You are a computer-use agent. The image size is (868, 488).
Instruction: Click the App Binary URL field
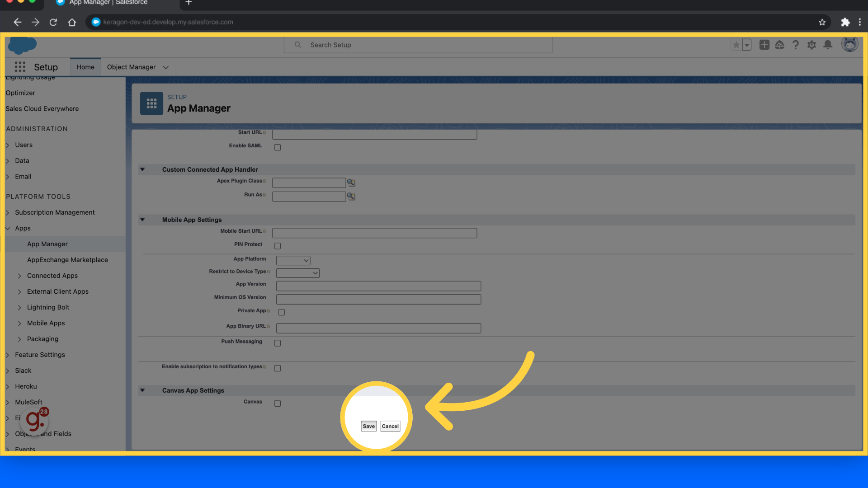coord(378,328)
